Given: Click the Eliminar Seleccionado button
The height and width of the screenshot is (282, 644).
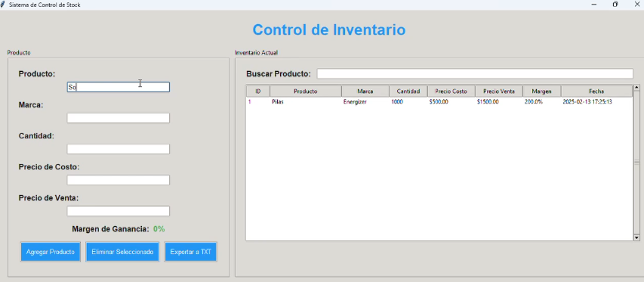Looking at the screenshot, I should pos(122,252).
